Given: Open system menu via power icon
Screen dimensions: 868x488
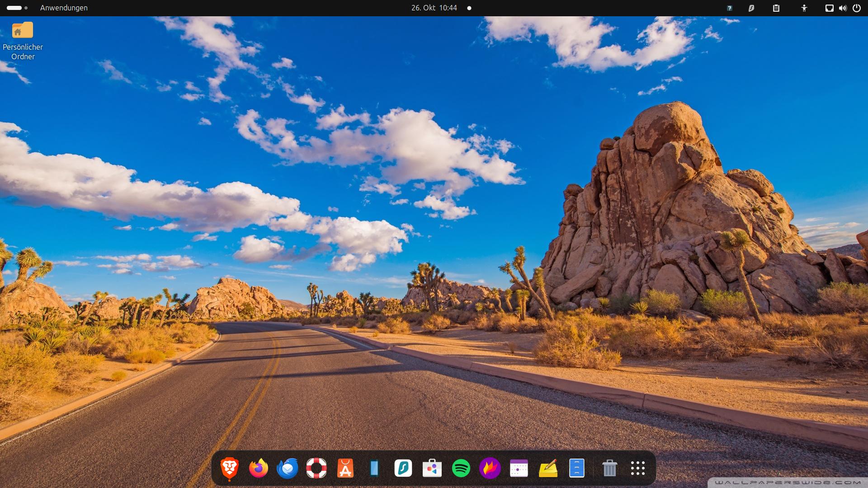Looking at the screenshot, I should click(857, 8).
